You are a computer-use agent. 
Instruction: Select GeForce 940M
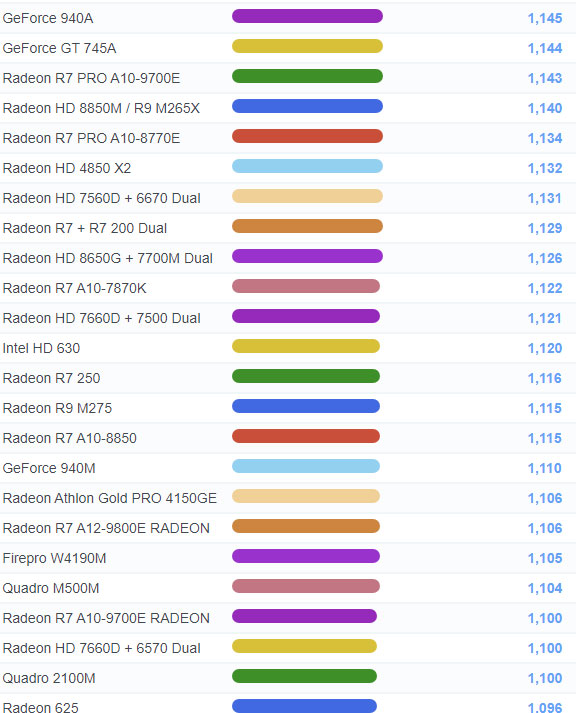[x=49, y=468]
